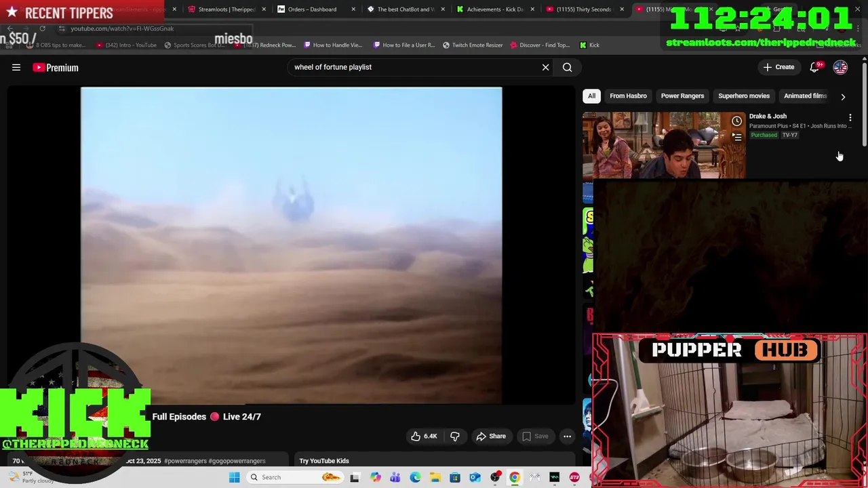Open File Explorer from the taskbar
868x488 pixels.
pos(435,477)
